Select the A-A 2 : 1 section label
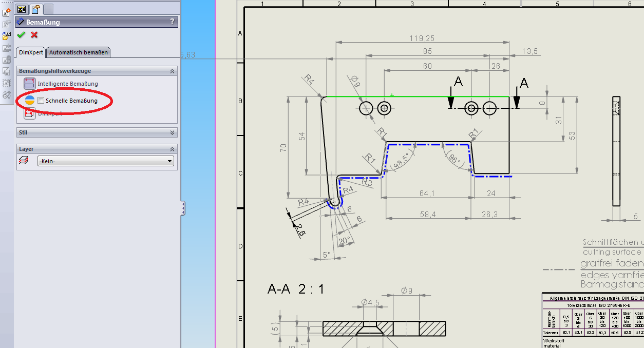Screen dimensions: 644x348 (296, 289)
